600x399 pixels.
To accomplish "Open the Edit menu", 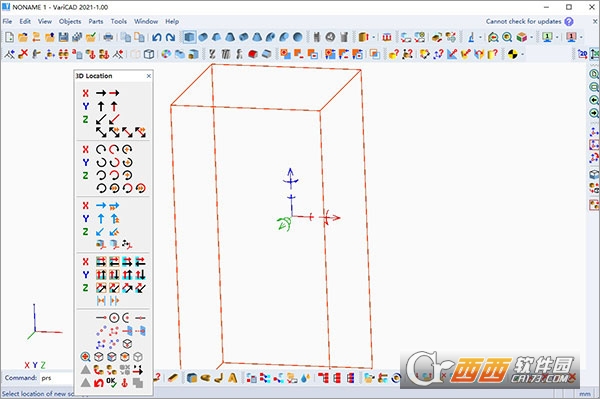I will click(x=25, y=21).
